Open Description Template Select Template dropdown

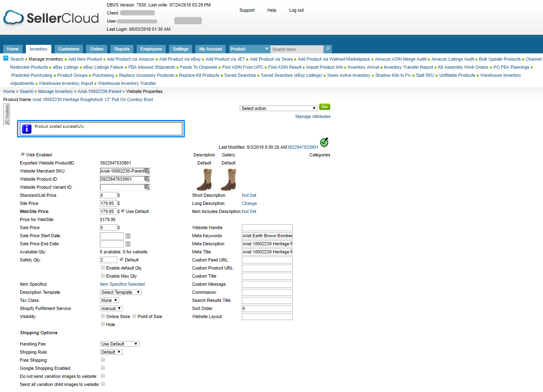coord(120,292)
